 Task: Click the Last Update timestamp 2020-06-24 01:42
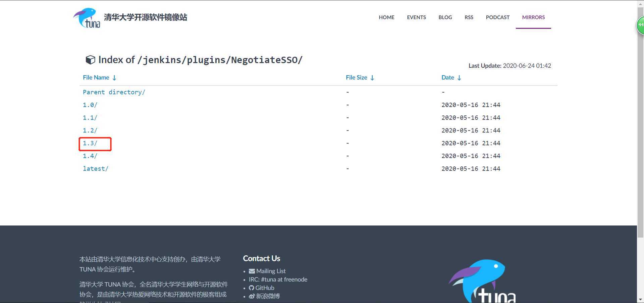[527, 66]
